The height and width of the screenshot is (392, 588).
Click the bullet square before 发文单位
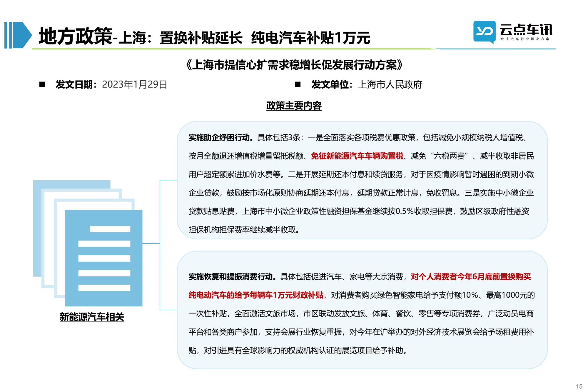[298, 84]
